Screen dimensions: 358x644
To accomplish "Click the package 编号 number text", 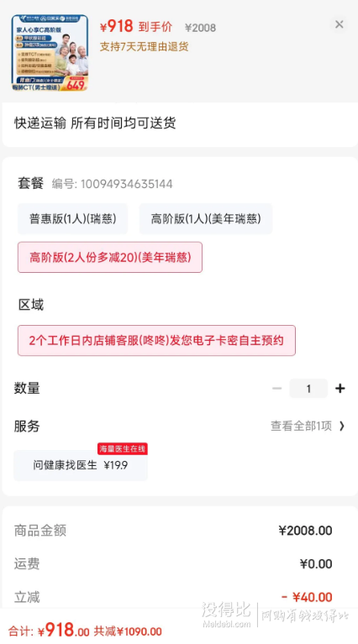I will 113,184.
